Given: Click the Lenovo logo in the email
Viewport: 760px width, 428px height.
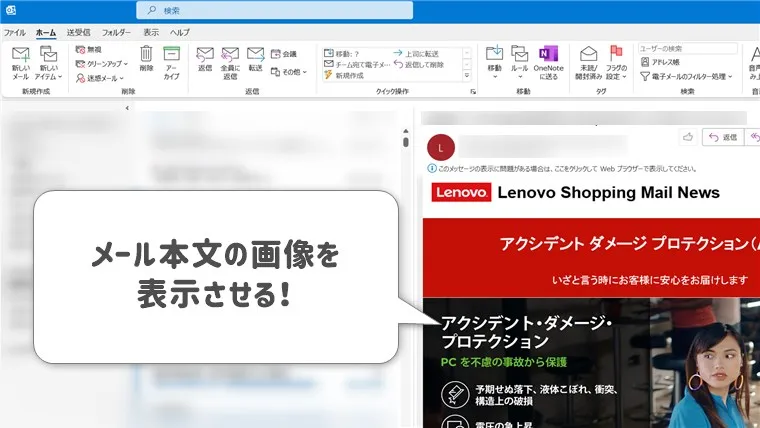Looking at the screenshot, I should (461, 192).
